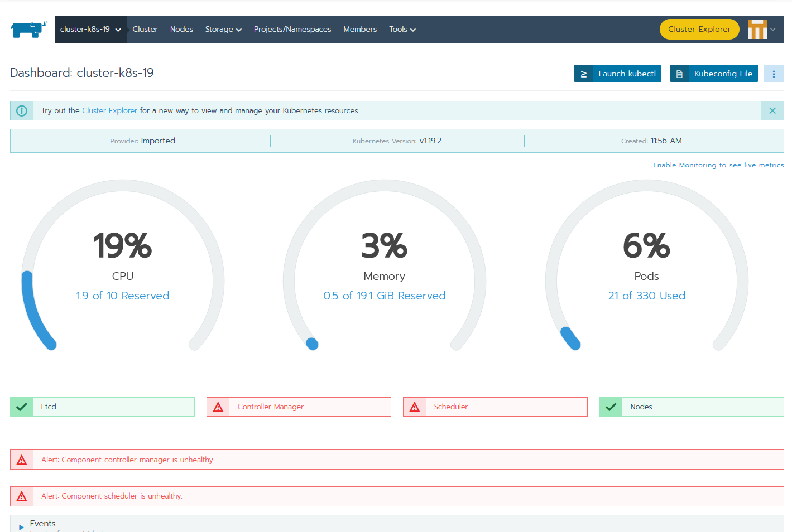This screenshot has width=792, height=532.
Task: Click the Nodes status box
Action: pos(692,407)
